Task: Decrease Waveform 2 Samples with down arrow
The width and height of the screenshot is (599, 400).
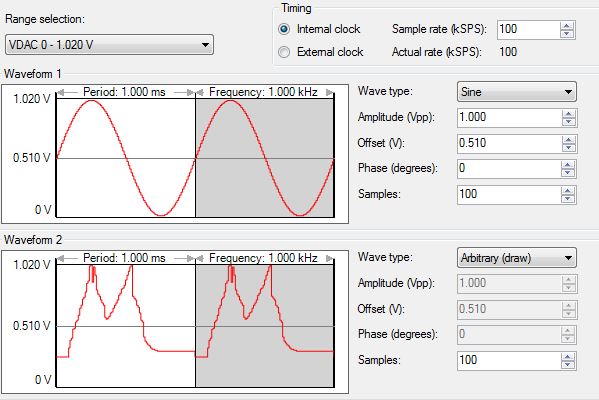Action: [568, 365]
